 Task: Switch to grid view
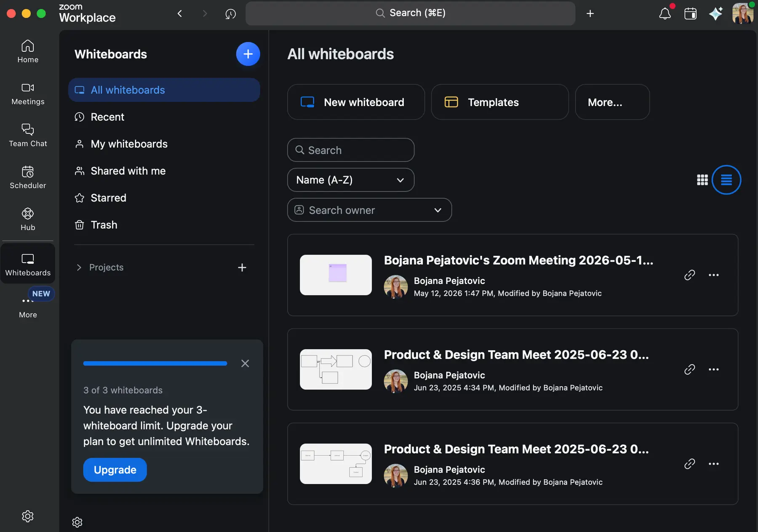click(702, 180)
